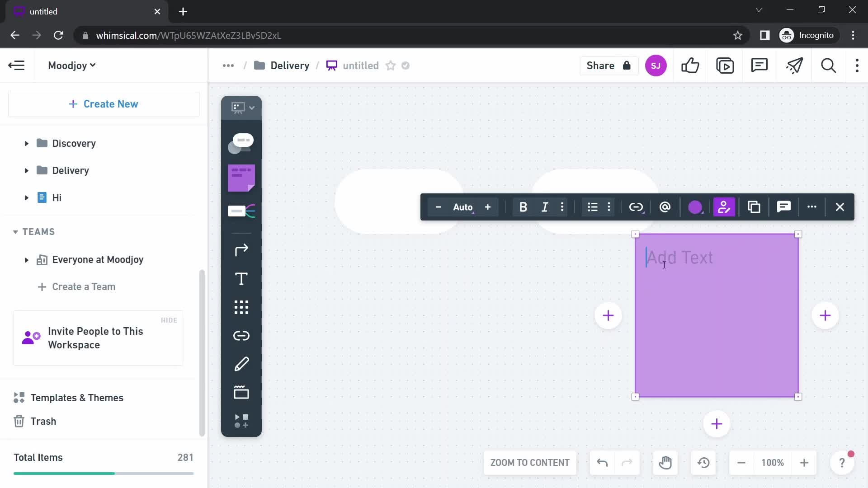Image resolution: width=868 pixels, height=488 pixels.
Task: Click the Add Text field in sticky
Action: coord(680,258)
